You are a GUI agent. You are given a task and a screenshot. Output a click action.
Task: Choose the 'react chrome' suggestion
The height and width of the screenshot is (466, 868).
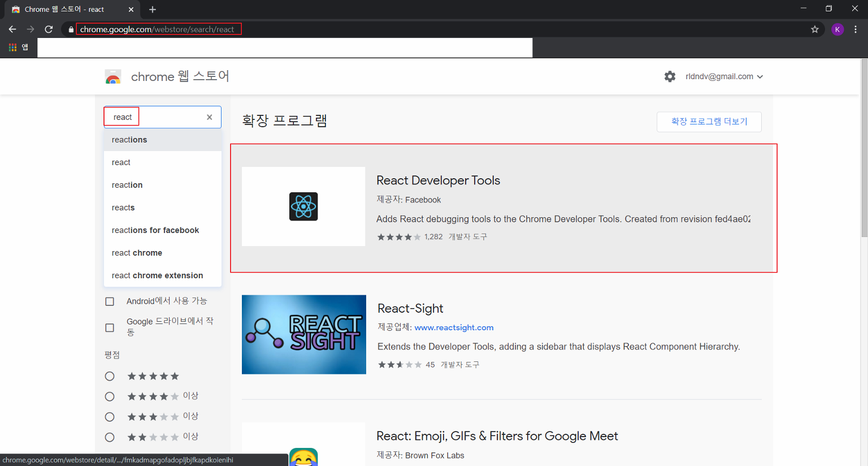click(163, 253)
